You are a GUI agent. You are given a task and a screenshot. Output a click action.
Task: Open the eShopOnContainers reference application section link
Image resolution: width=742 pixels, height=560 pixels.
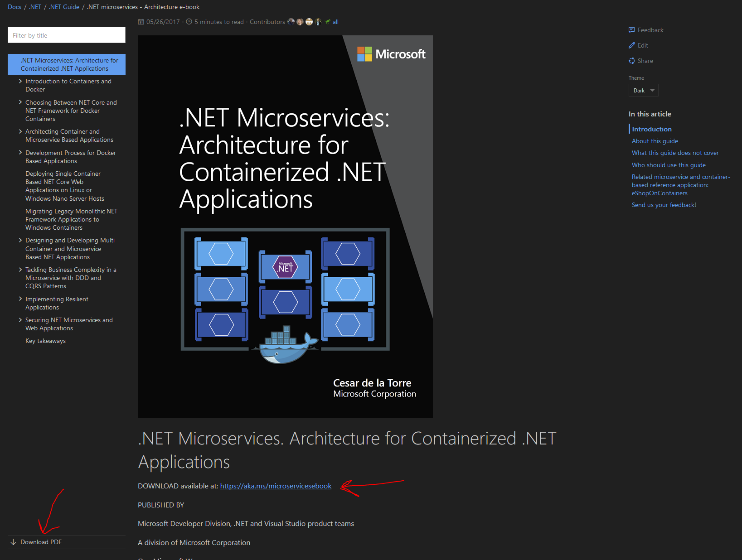pyautogui.click(x=681, y=185)
